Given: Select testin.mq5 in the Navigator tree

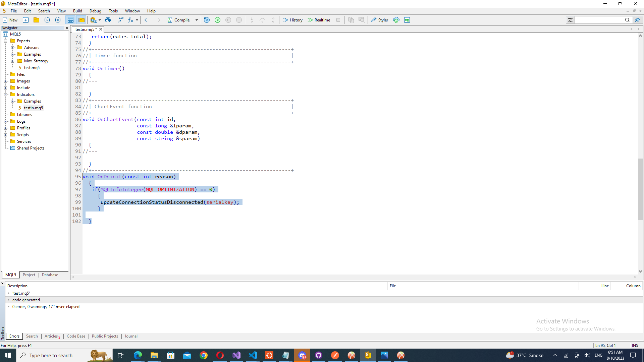Looking at the screenshot, I should click(33, 108).
